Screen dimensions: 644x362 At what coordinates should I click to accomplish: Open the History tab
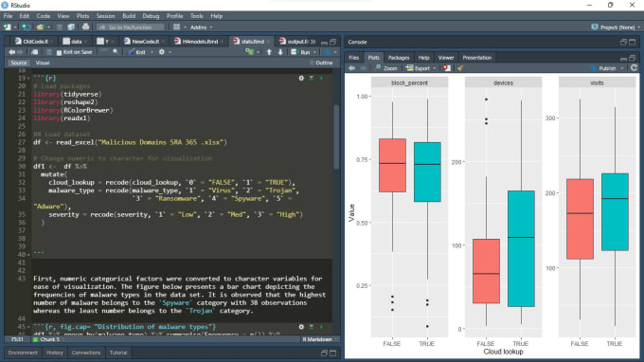55,353
